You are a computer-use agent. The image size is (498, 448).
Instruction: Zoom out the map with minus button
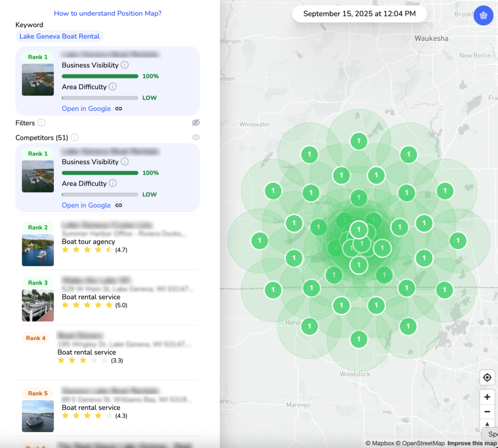pyautogui.click(x=487, y=412)
